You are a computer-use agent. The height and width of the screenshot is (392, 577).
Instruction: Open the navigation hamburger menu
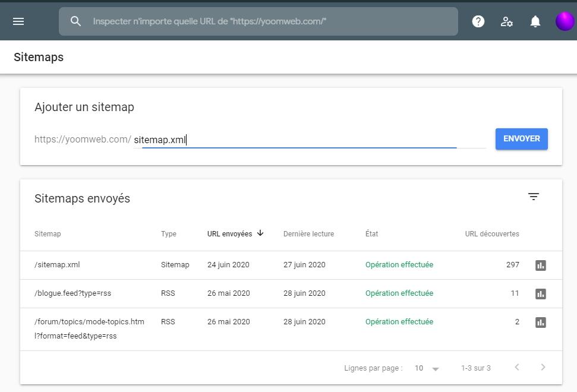point(18,21)
